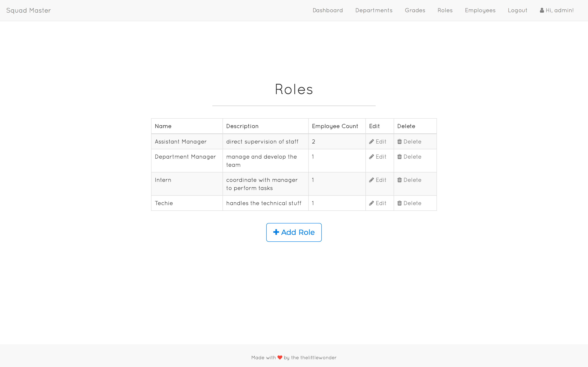Click the trash icon for Intern role
This screenshot has width=588, height=367.
coord(399,180)
